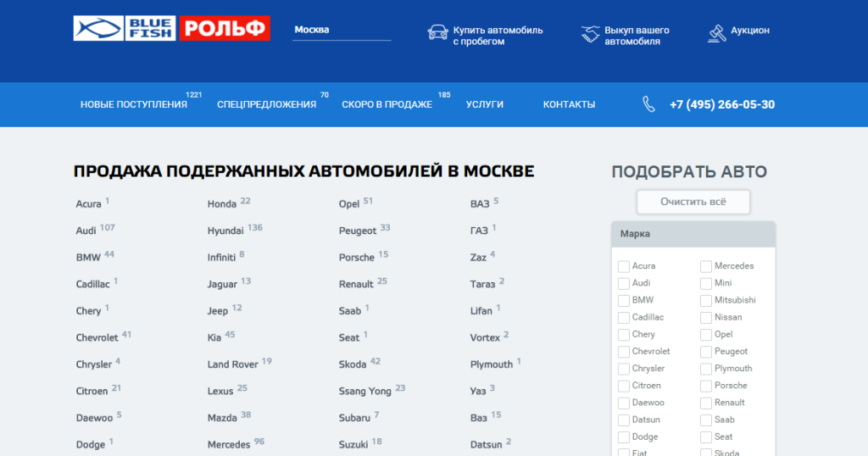Open the Аукцион link
The width and height of the screenshot is (868, 456).
pos(750,31)
